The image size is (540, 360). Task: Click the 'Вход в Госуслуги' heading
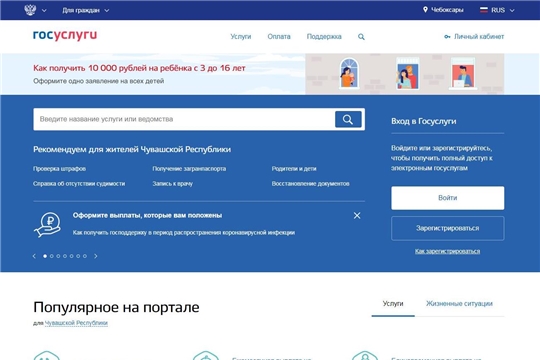(424, 121)
